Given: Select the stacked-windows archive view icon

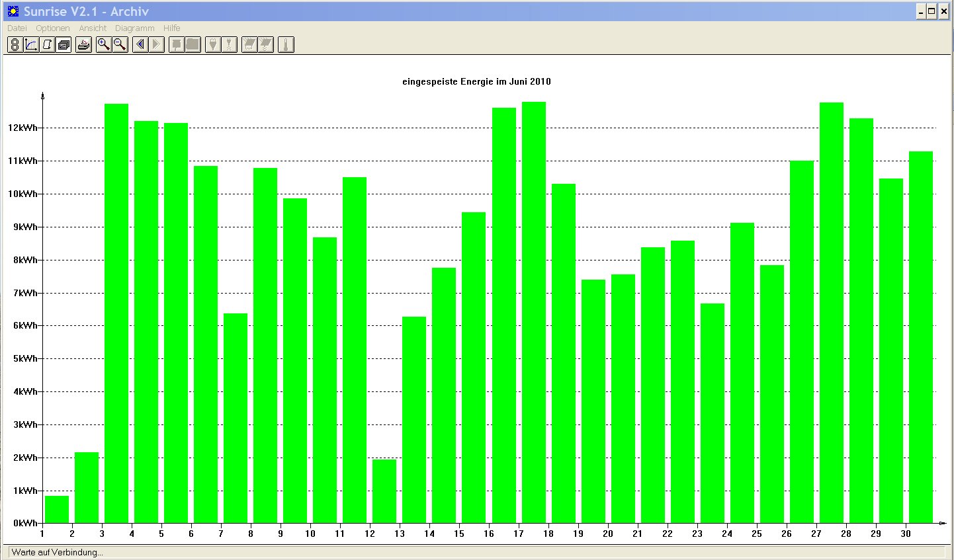Looking at the screenshot, I should click(64, 44).
